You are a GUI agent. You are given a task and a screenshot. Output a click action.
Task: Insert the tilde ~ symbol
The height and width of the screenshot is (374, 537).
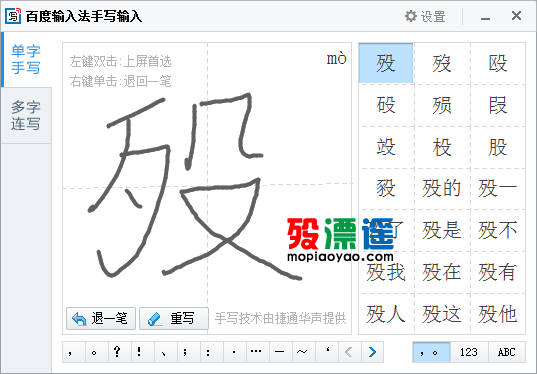pyautogui.click(x=303, y=352)
